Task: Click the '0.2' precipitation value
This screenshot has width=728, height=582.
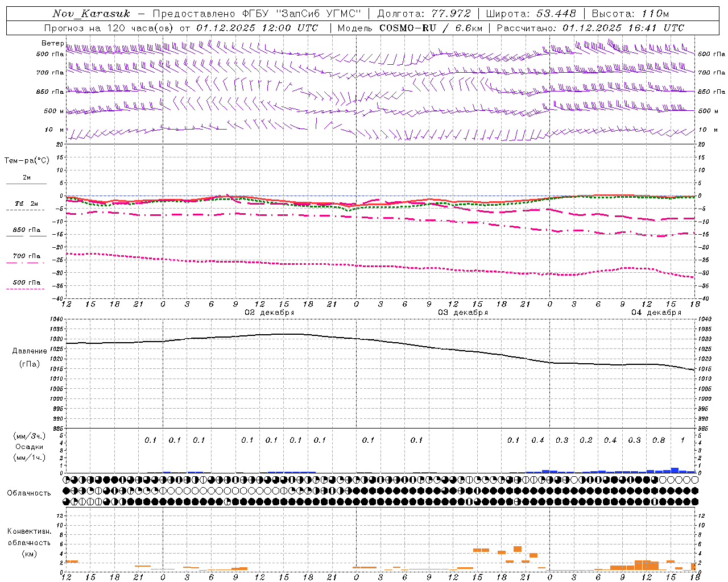Action: pyautogui.click(x=586, y=440)
